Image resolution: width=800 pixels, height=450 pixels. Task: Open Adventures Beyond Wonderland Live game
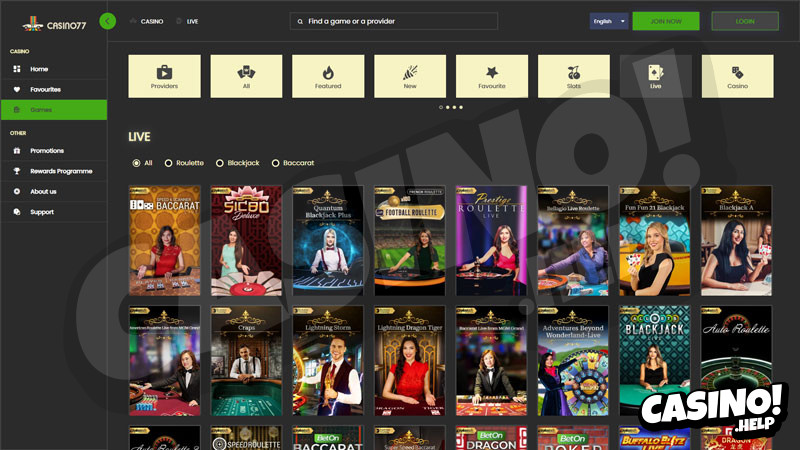coord(573,361)
